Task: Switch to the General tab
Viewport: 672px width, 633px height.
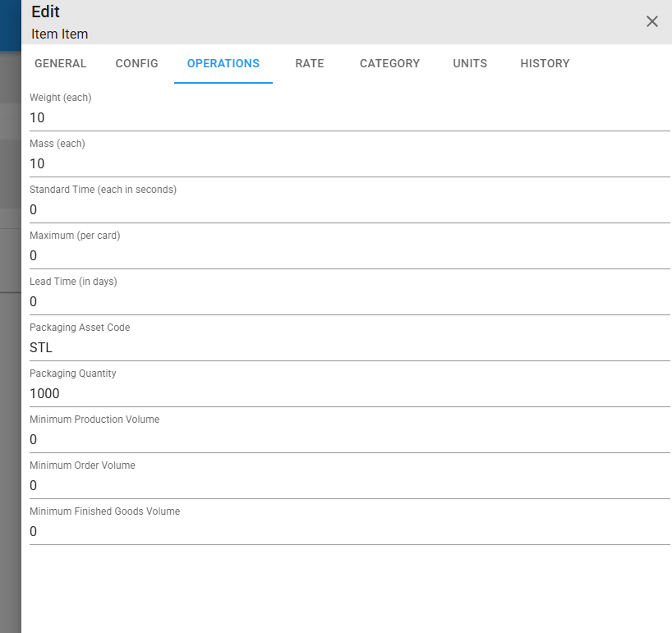Action: coord(61,63)
